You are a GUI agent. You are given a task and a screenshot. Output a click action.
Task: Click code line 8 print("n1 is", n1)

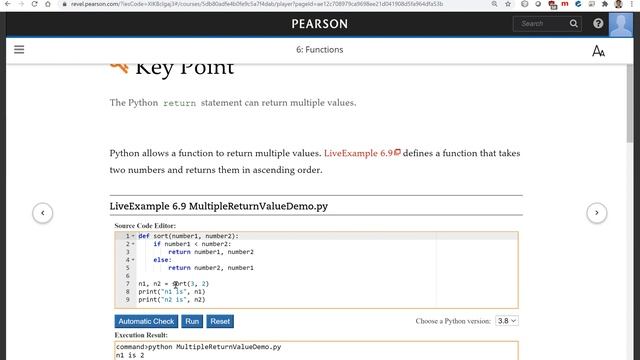[171, 292]
